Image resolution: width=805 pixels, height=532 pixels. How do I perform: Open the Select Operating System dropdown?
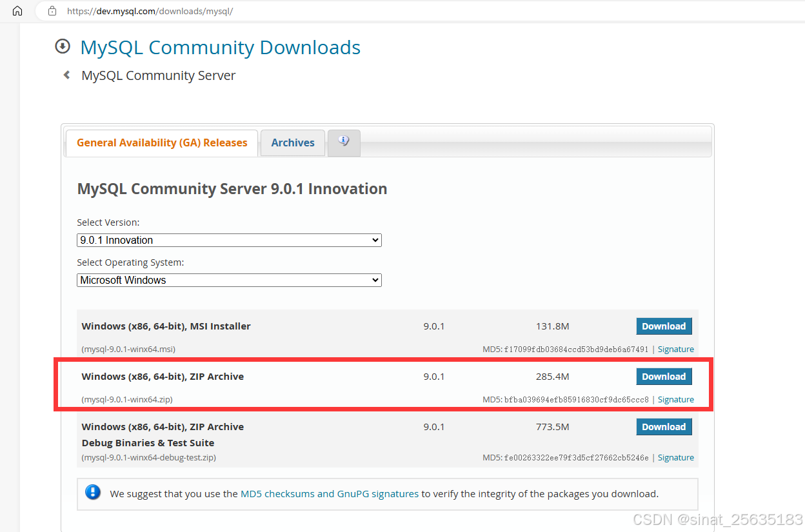229,280
